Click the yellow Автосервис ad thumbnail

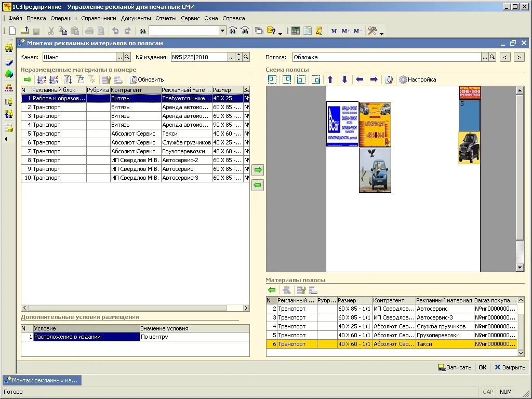[x=375, y=124]
